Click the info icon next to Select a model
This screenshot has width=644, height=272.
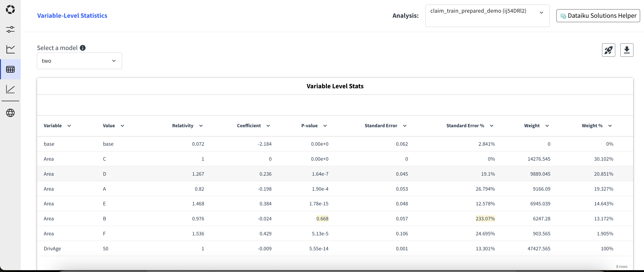click(x=83, y=47)
